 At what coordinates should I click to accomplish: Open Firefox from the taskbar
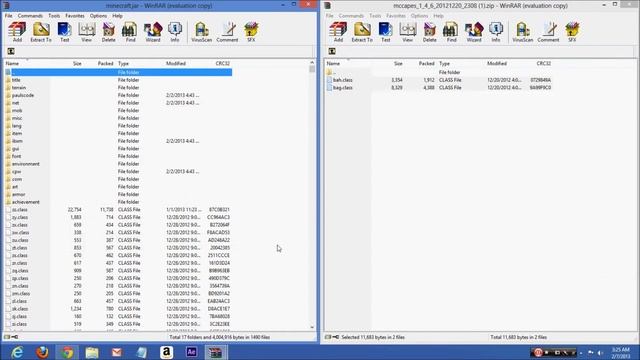[42, 352]
